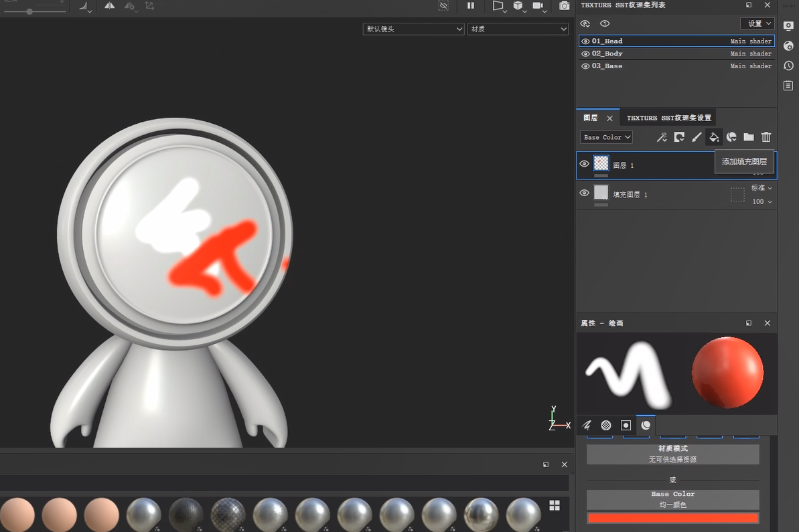
Task: Select the material tab in properties panel
Action: point(646,425)
